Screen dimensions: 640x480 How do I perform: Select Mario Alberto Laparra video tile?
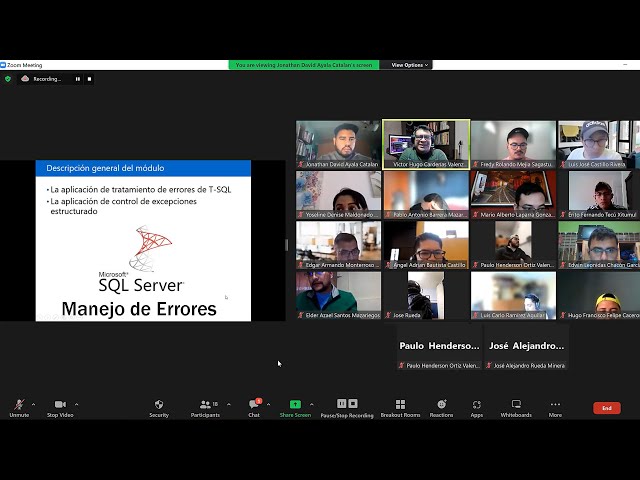pyautogui.click(x=513, y=195)
